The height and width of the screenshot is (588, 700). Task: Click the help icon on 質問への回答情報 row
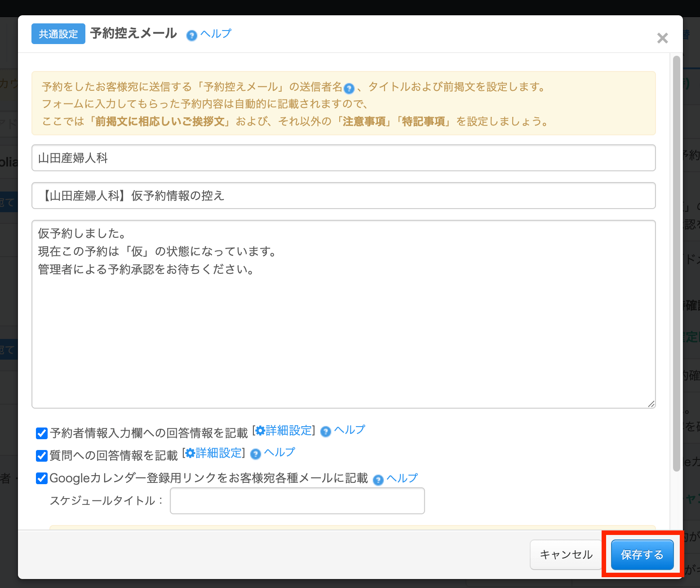pyautogui.click(x=256, y=454)
